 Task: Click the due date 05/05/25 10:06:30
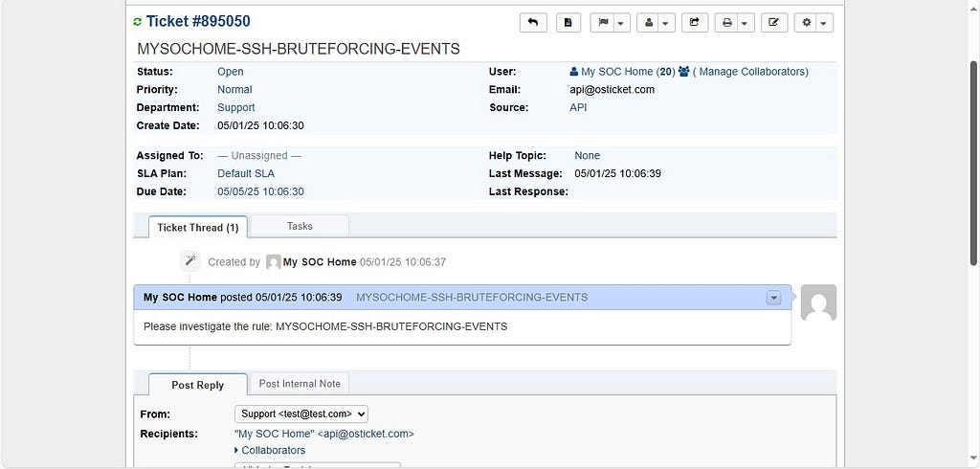(x=260, y=192)
